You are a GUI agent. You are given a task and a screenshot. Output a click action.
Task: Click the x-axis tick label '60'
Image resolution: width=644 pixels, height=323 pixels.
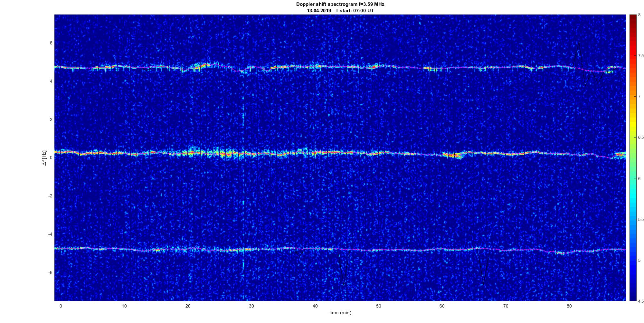pos(442,306)
